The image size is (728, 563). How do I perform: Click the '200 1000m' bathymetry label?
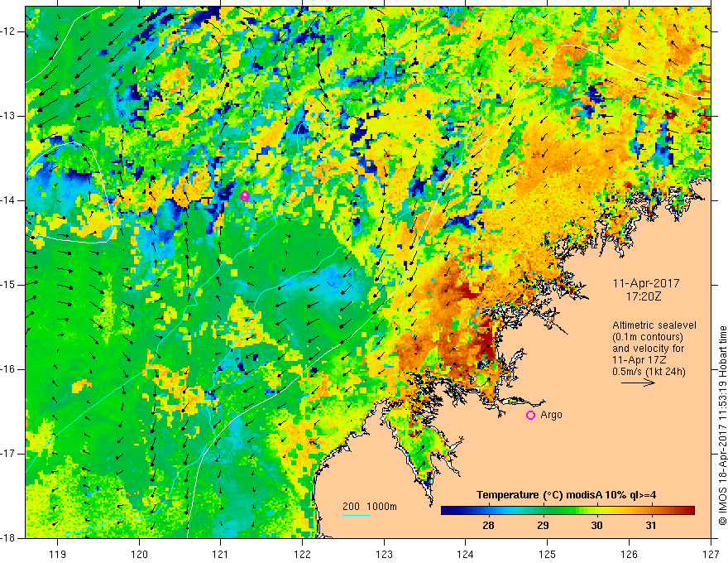tap(370, 507)
